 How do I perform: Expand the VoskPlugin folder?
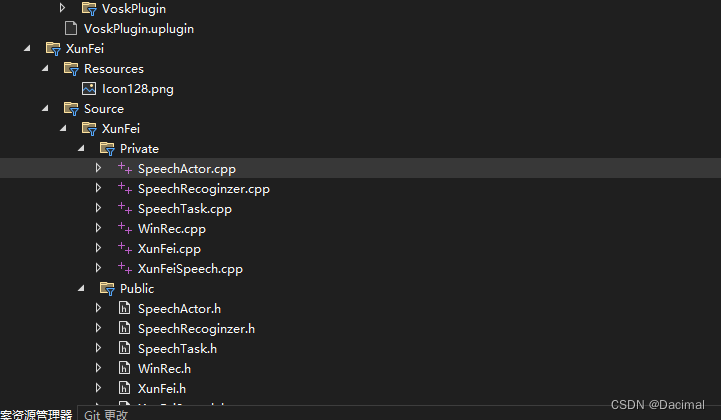pyautogui.click(x=63, y=9)
